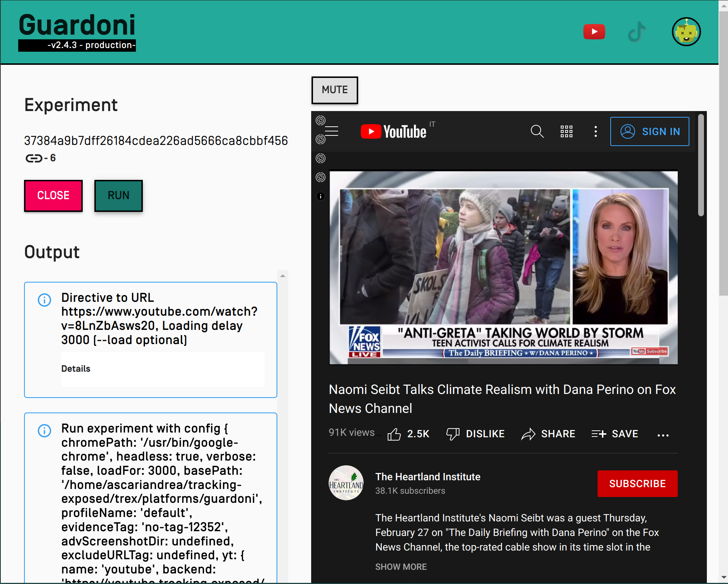728x584 pixels.
Task: Toggle the MUTE button
Action: pos(334,90)
